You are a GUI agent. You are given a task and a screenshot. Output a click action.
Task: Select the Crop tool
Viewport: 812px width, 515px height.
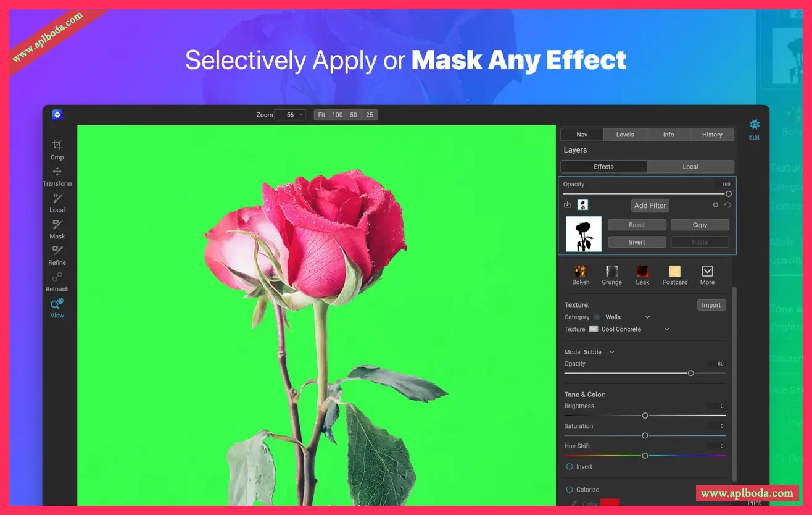tap(57, 148)
